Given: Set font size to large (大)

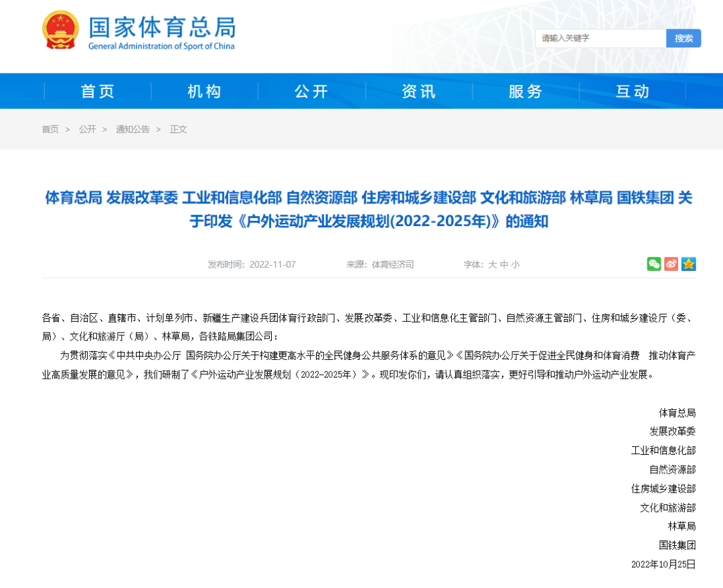Looking at the screenshot, I should pyautogui.click(x=492, y=265).
